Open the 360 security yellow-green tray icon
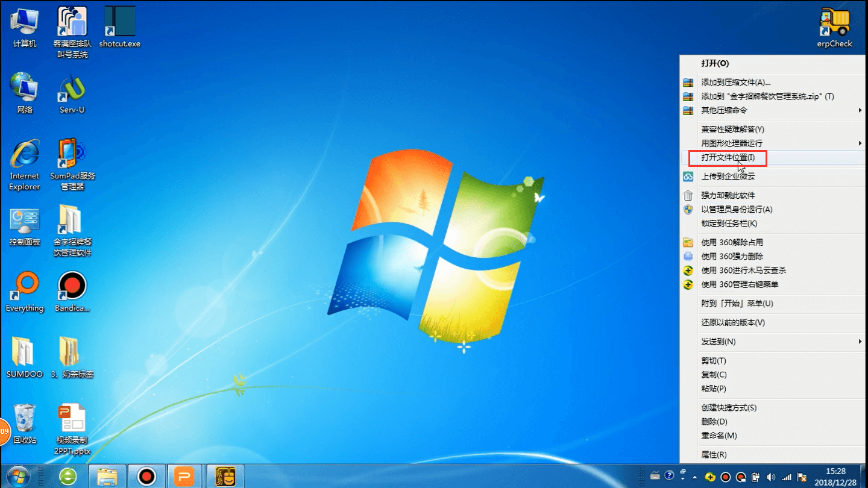The width and height of the screenshot is (868, 488). pos(711,477)
